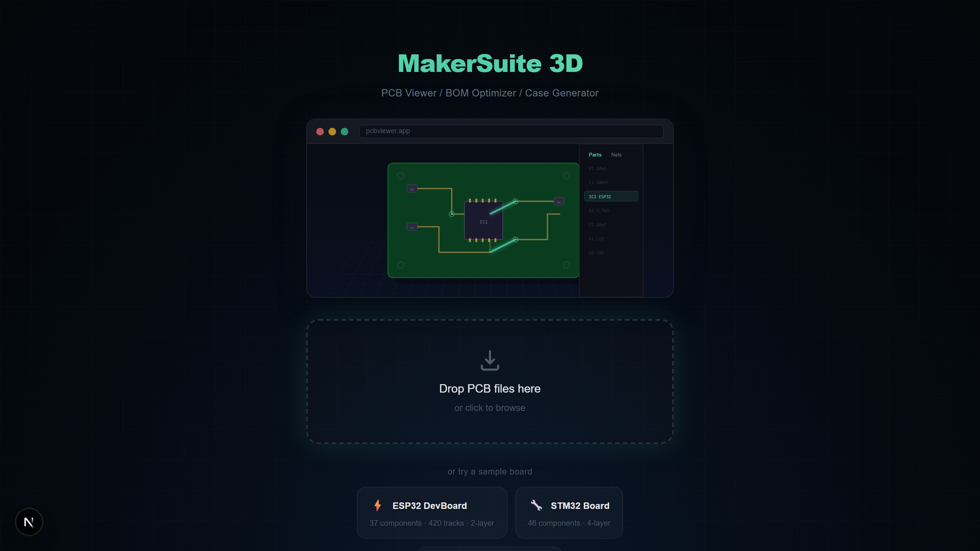
Task: Switch to the Nets tab
Action: pos(616,155)
